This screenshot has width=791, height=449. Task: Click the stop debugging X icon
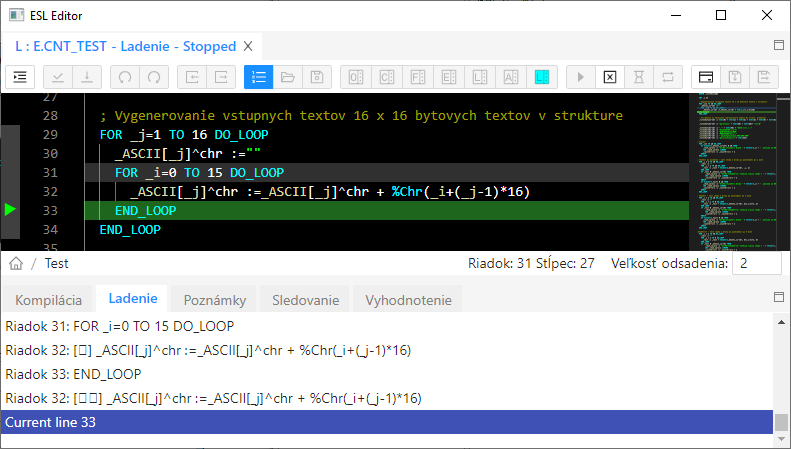(609, 76)
